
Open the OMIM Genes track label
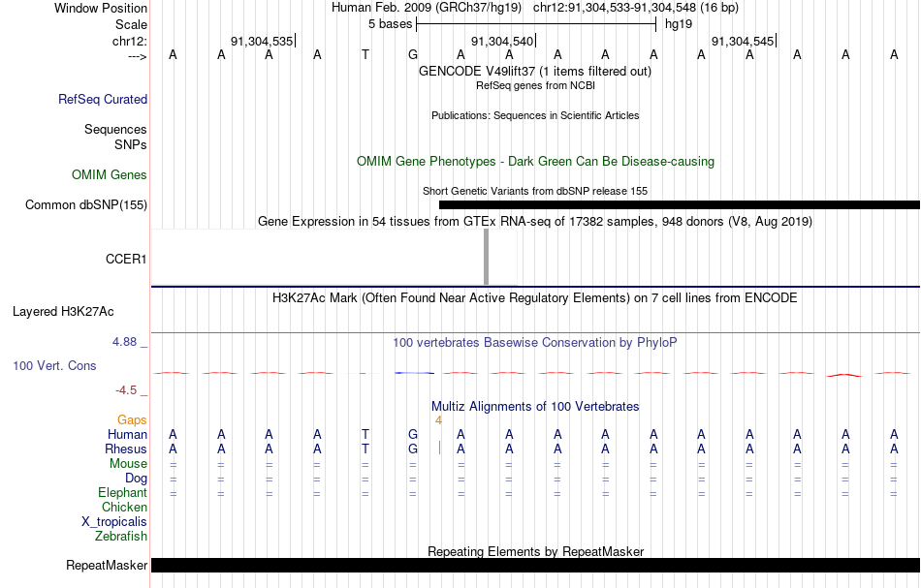(x=109, y=175)
